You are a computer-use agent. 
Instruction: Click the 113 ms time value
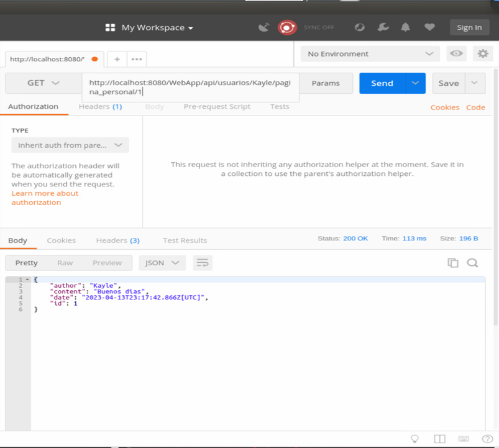[x=414, y=239]
